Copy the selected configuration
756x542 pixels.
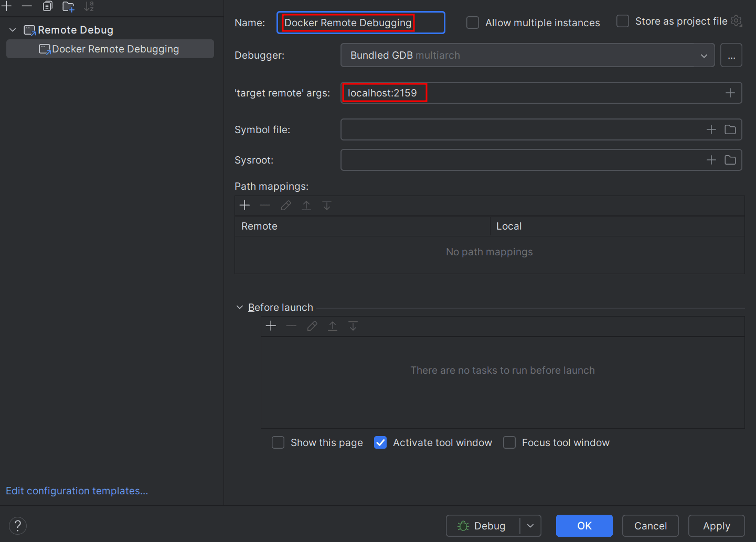point(47,6)
